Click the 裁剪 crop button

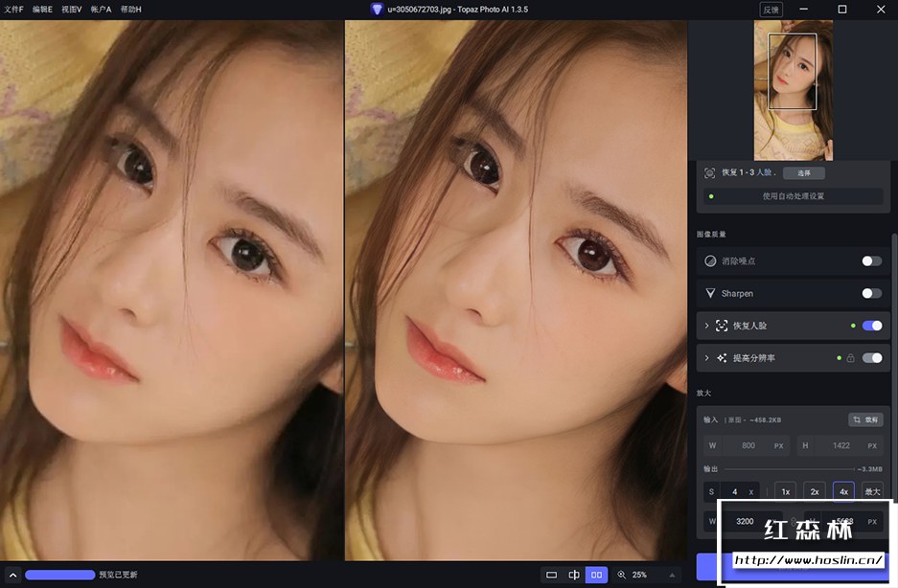click(865, 419)
